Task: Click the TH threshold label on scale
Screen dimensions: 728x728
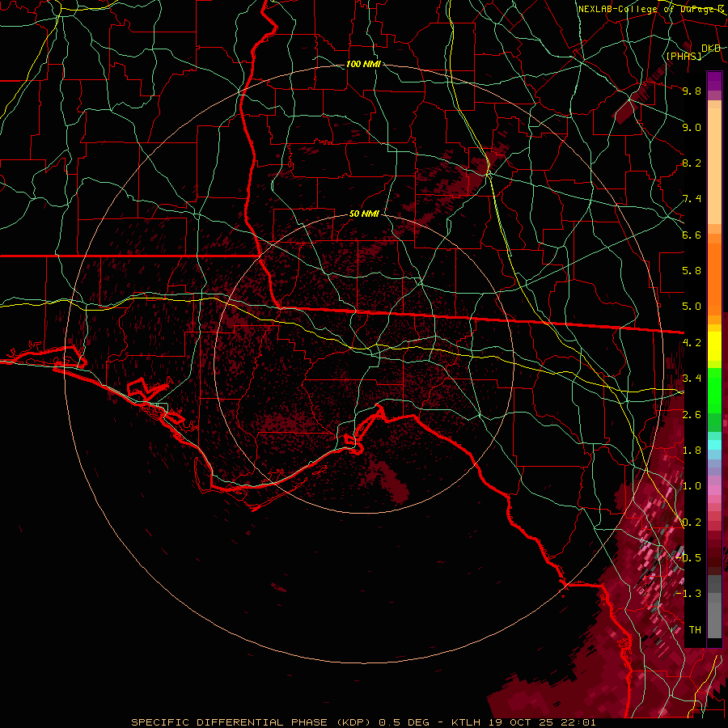Action: [x=695, y=630]
